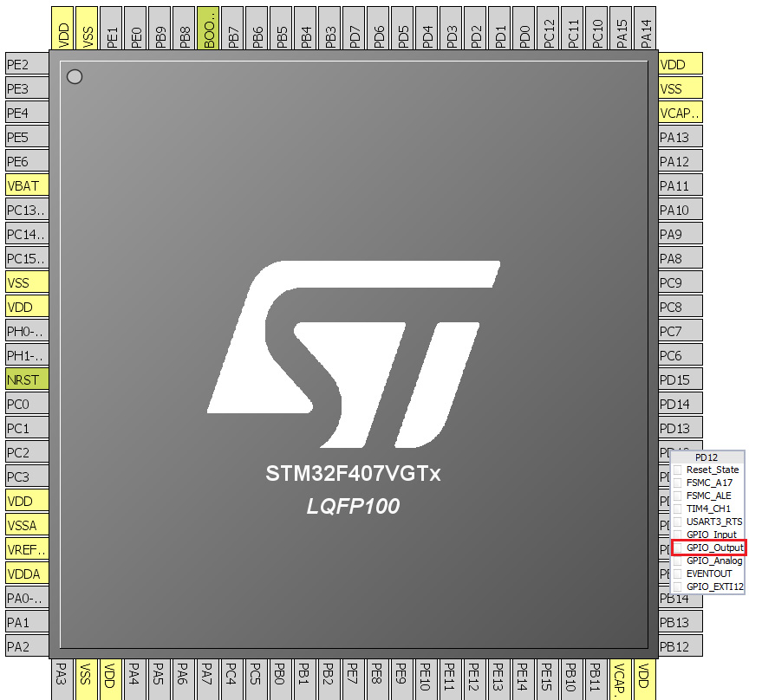Choose GPIO_EXTI12 from the pin menu
The height and width of the screenshot is (700, 762).
click(x=714, y=587)
